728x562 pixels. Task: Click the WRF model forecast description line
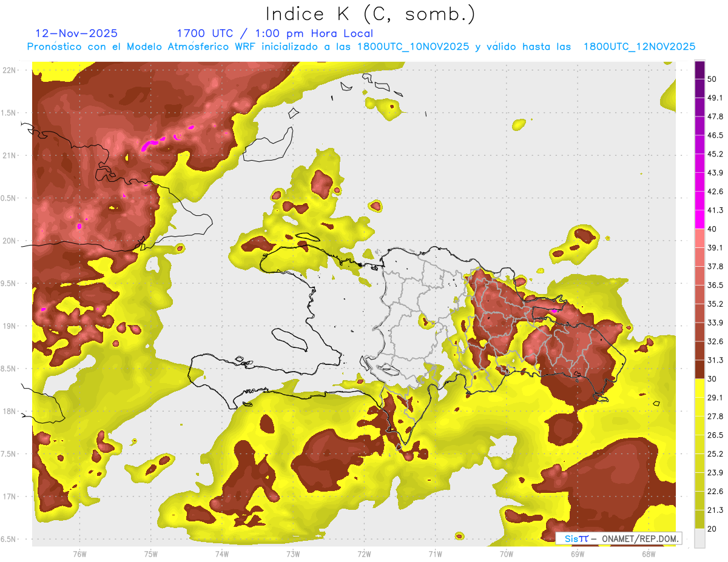(361, 47)
